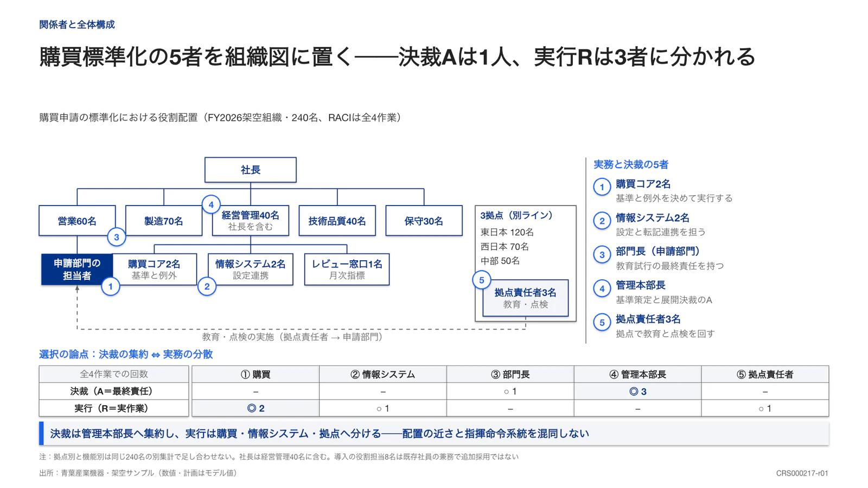Click the number 5 badge beside legend 拠点責任者3名
868x488 pixels.
[x=602, y=323]
